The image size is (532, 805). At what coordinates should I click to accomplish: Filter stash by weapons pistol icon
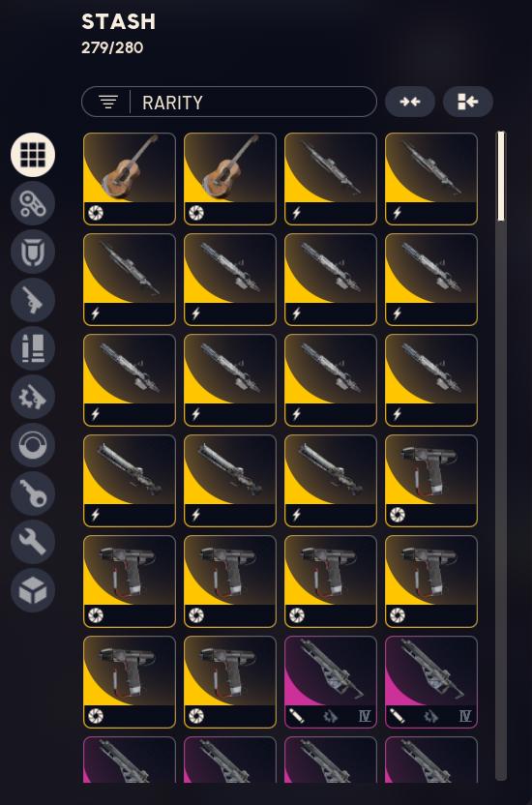coord(33,300)
